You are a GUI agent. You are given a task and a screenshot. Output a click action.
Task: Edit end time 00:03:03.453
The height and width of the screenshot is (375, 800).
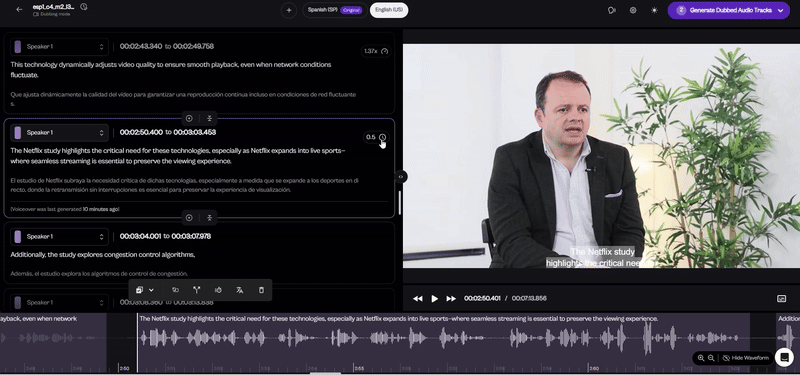pyautogui.click(x=194, y=133)
